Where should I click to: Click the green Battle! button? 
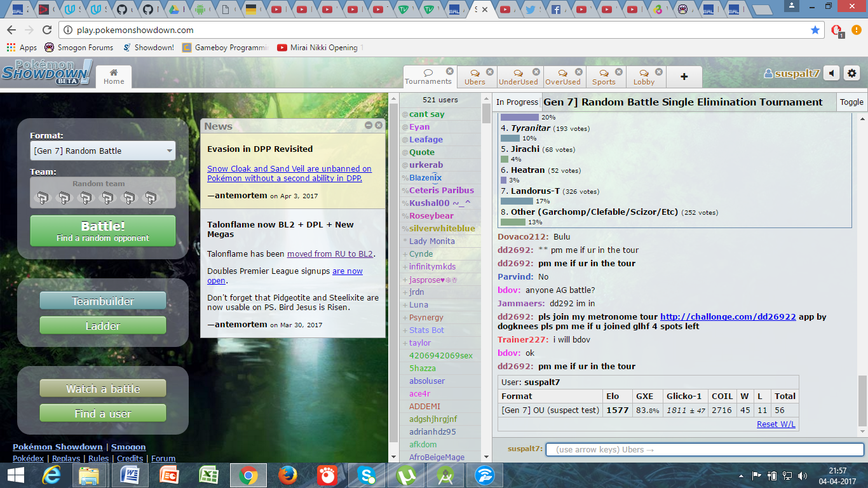click(x=103, y=231)
